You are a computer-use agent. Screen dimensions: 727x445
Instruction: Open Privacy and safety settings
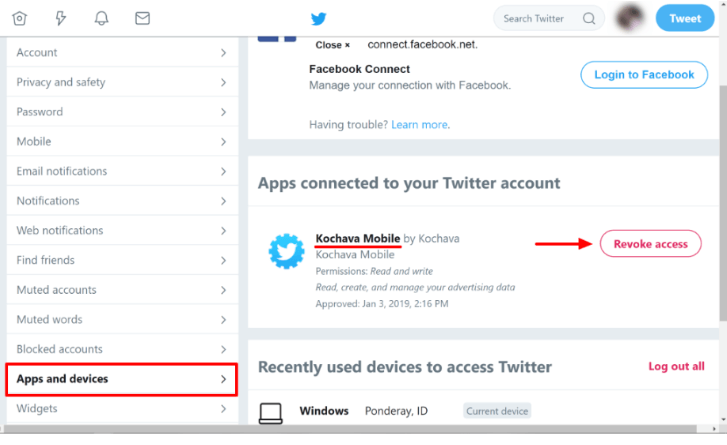coord(122,83)
